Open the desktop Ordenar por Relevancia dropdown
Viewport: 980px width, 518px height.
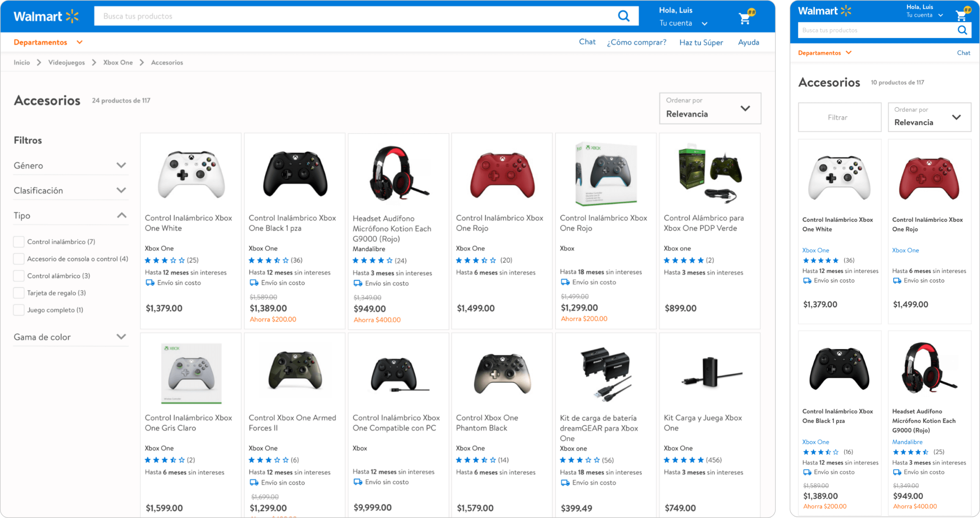[710, 109]
